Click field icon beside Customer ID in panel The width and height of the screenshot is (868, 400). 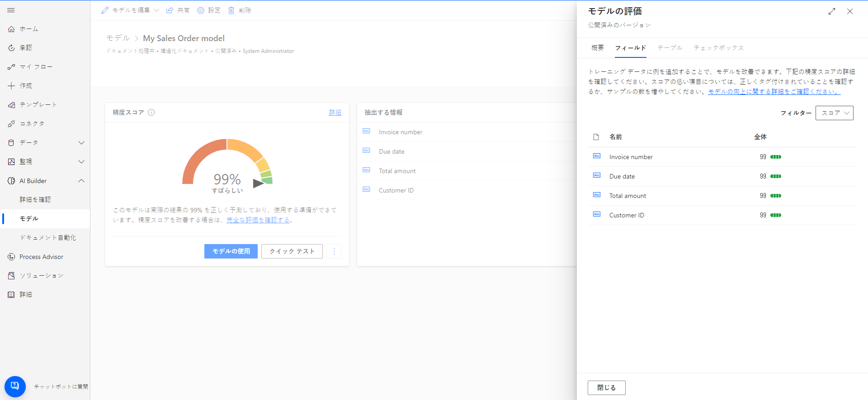coord(597,215)
